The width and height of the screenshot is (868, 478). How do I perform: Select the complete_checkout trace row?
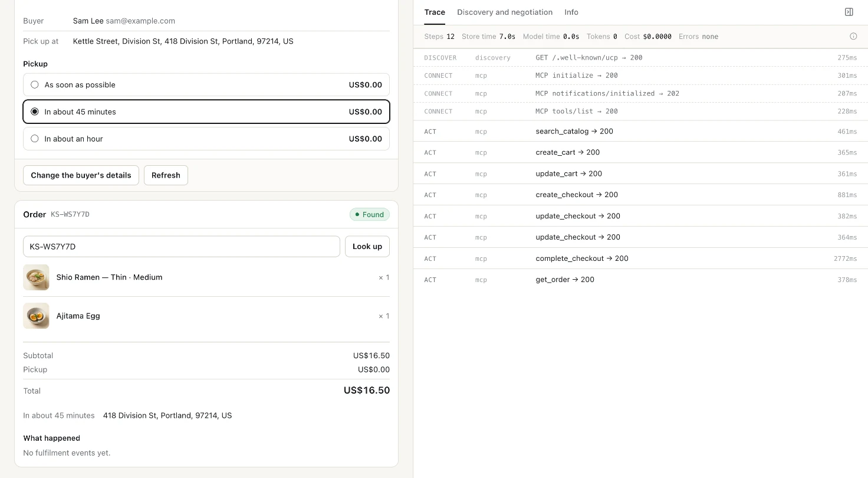(640, 258)
